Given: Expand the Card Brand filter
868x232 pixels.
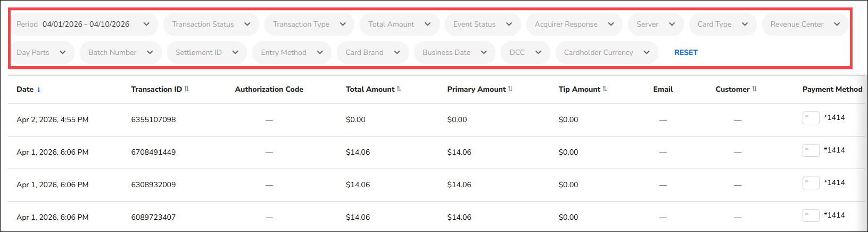Looking at the screenshot, I should (373, 53).
